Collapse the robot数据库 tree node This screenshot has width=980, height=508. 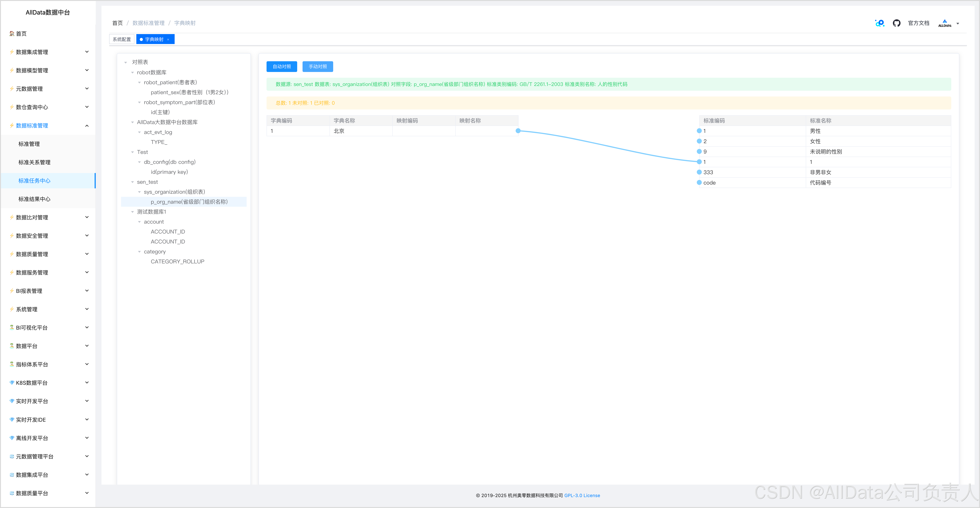pos(132,73)
